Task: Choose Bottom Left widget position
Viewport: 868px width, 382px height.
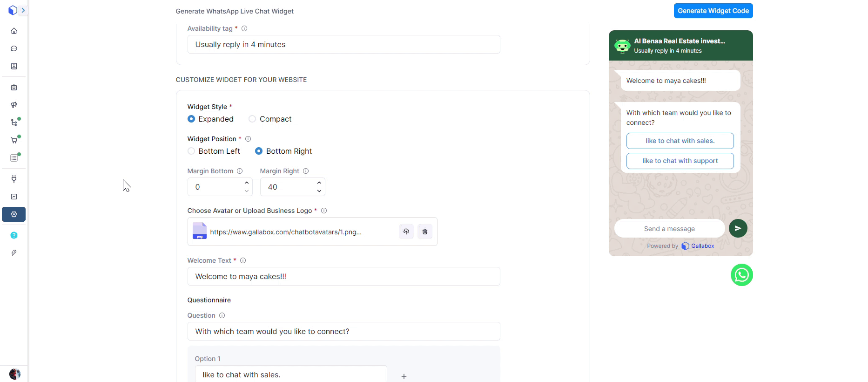Action: [x=191, y=151]
